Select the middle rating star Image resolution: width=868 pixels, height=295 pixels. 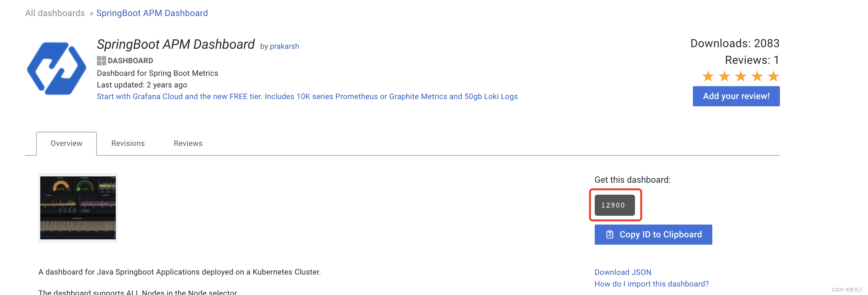[741, 76]
